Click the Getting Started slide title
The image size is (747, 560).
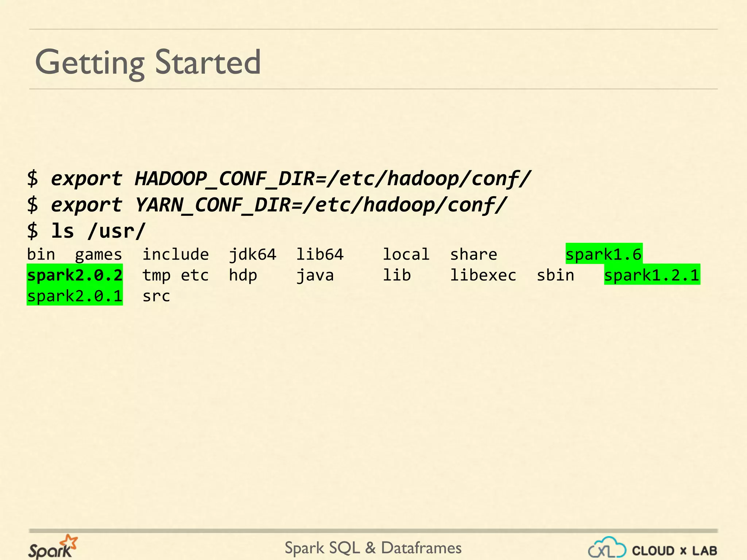pyautogui.click(x=148, y=63)
